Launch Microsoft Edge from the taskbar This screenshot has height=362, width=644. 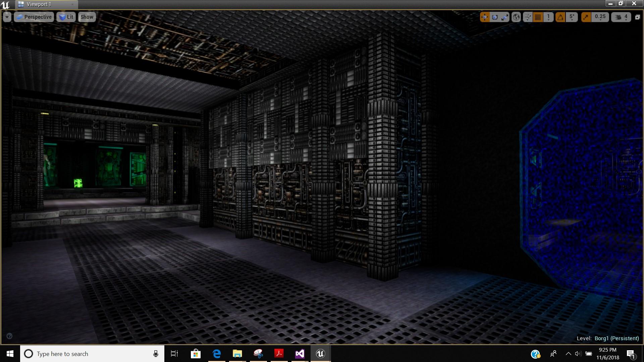[x=217, y=354]
